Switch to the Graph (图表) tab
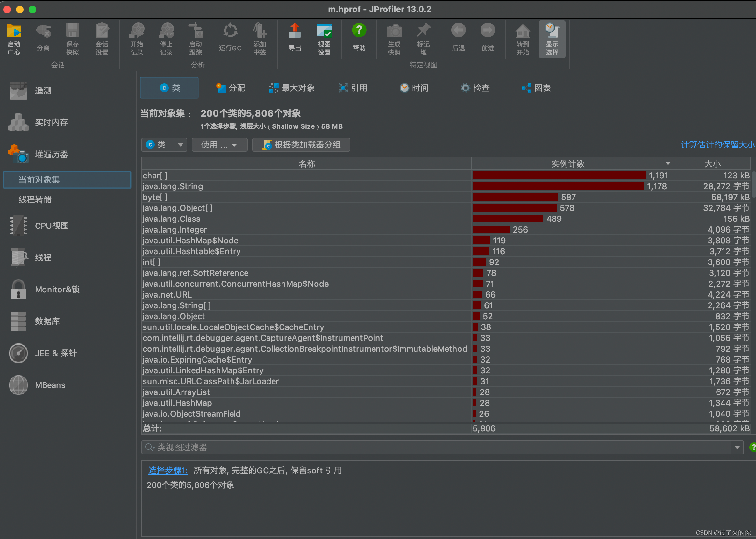Screen dimensions: 756x539 (x=536, y=88)
